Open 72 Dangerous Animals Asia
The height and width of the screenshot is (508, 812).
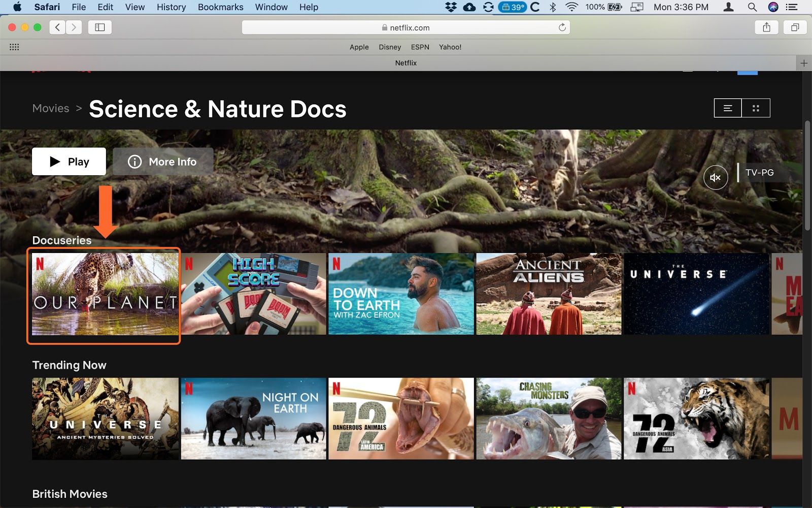tap(696, 419)
